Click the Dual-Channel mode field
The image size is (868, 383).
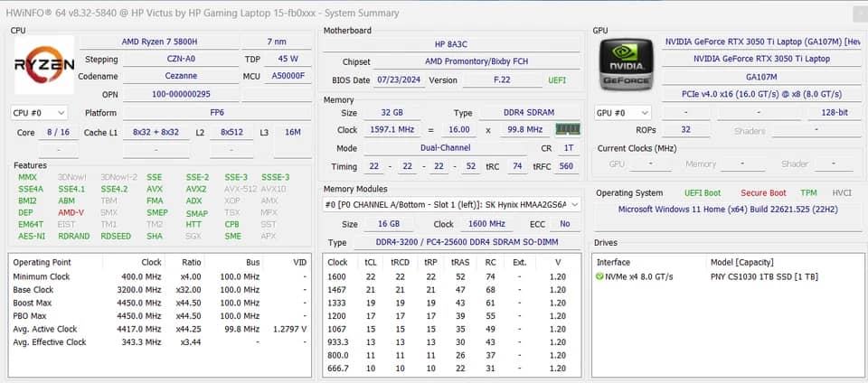(x=446, y=148)
